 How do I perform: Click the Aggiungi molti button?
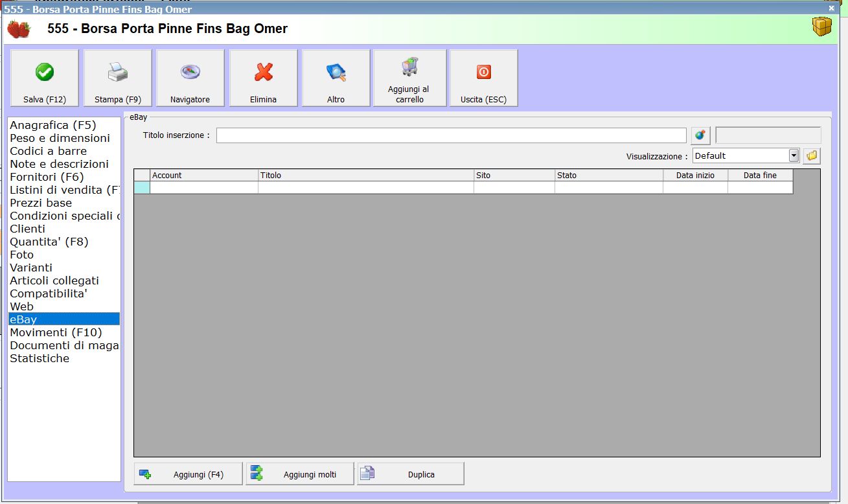pyautogui.click(x=300, y=474)
